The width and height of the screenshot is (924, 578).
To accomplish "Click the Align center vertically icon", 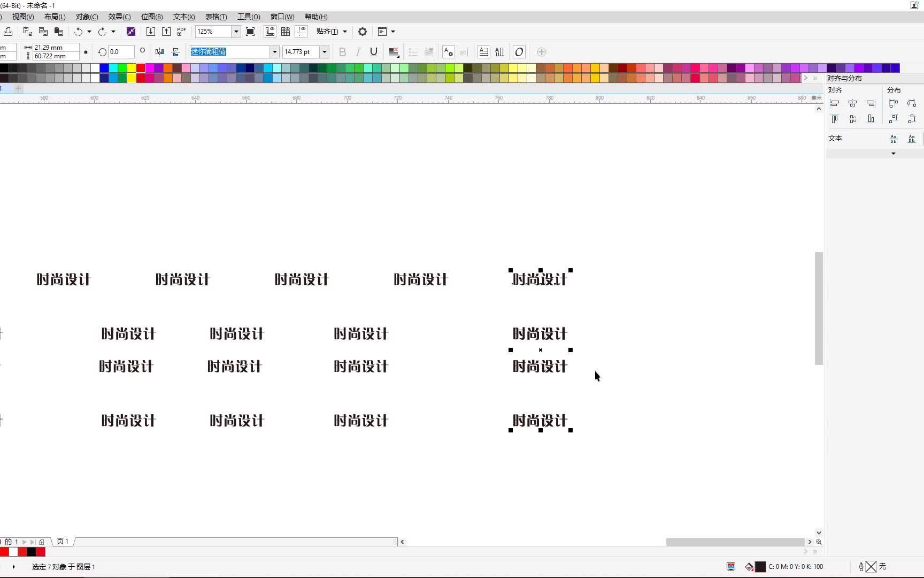I will pyautogui.click(x=853, y=119).
